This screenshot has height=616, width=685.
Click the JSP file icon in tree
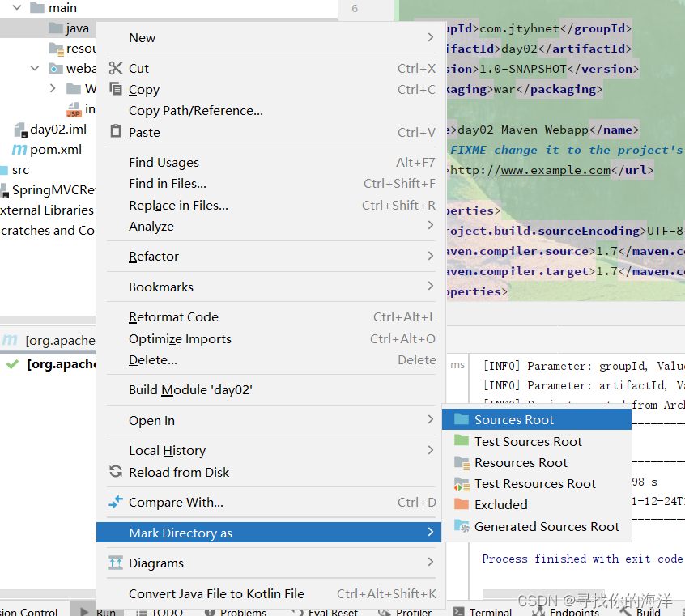pos(74,109)
